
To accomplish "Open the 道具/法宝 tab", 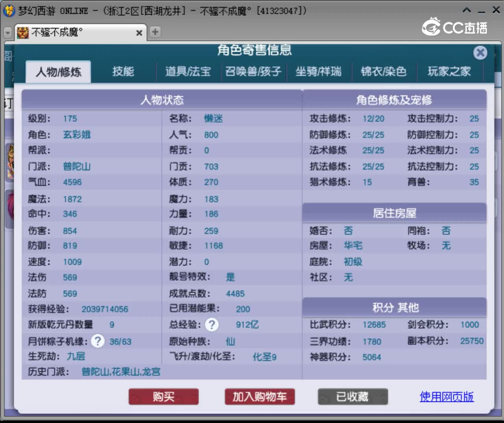I will [188, 71].
